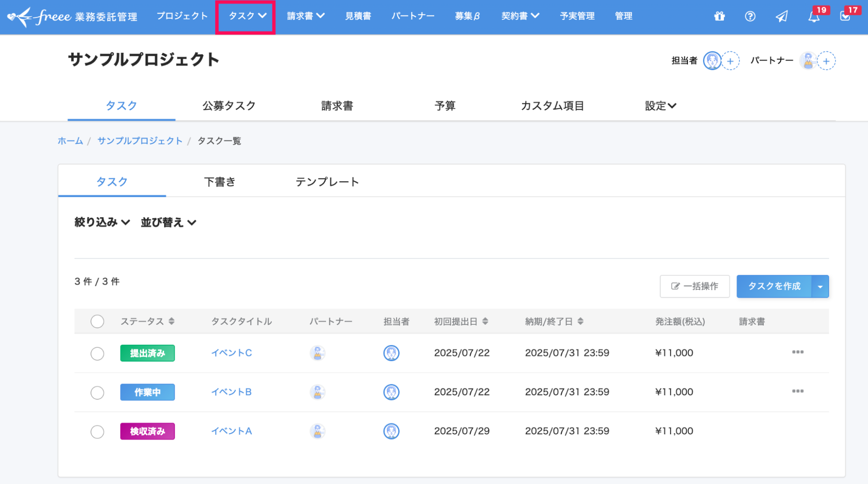Click the 担当者 avatar in the project header

coord(712,61)
